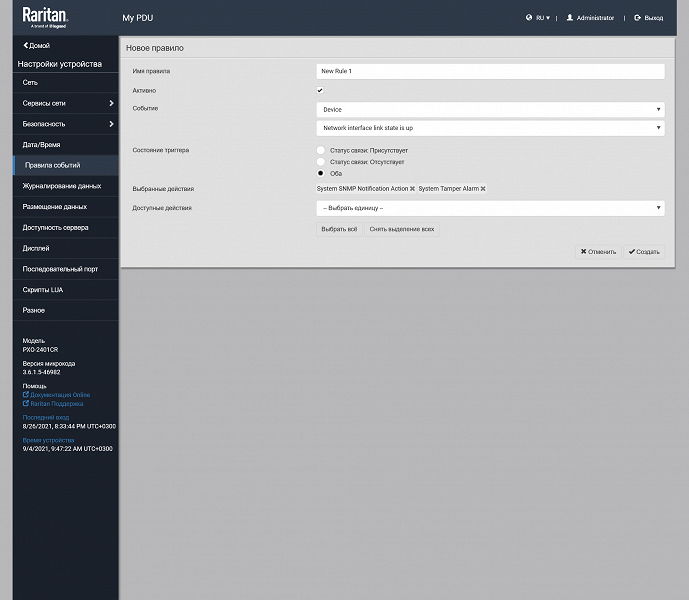Screen dimensions: 689x600
Task: Toggle the Активно checkbox
Action: pyautogui.click(x=320, y=90)
